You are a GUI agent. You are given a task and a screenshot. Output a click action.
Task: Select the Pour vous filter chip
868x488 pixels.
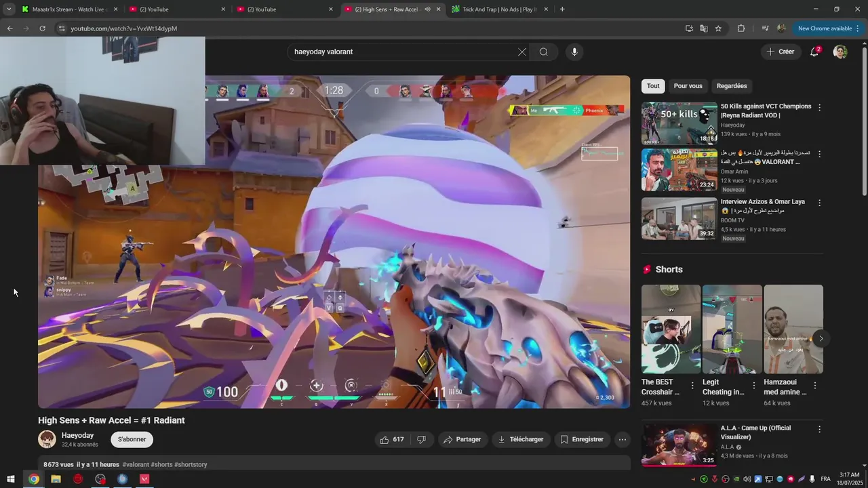(688, 86)
